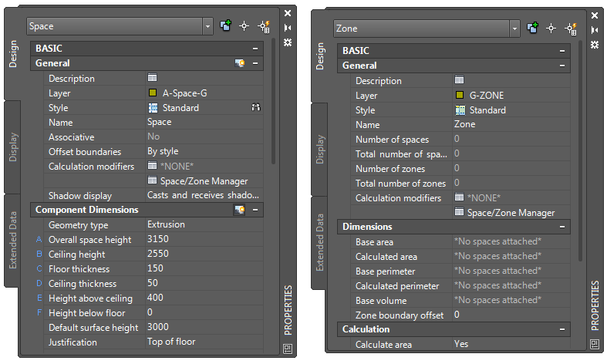
Task: Click A-Space-G layer color swatch
Action: coord(153,93)
